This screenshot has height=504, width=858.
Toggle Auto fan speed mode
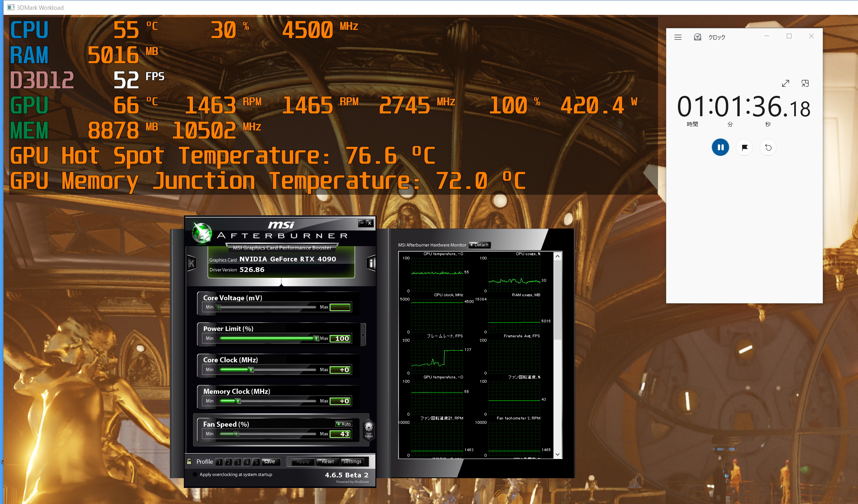[344, 424]
